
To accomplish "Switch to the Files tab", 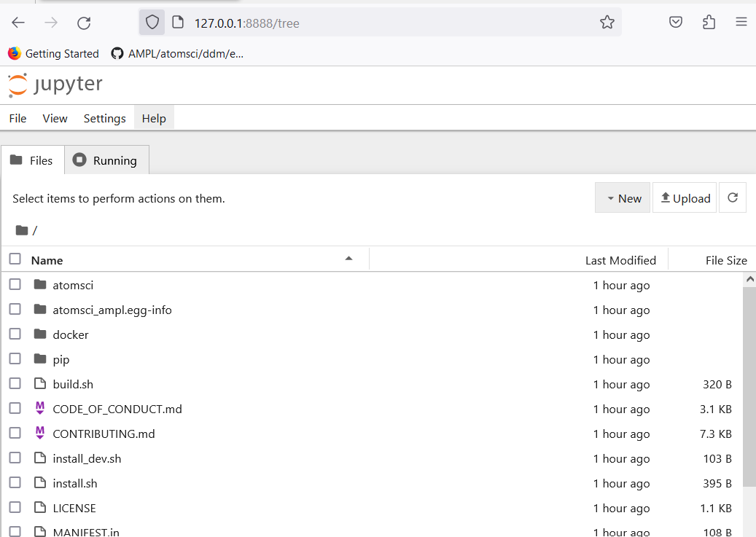I will click(x=33, y=160).
